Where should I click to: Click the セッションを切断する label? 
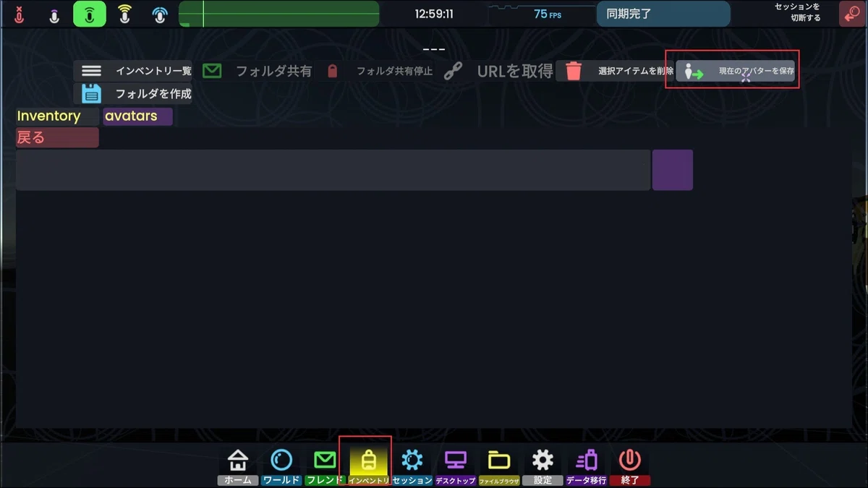pyautogui.click(x=798, y=12)
